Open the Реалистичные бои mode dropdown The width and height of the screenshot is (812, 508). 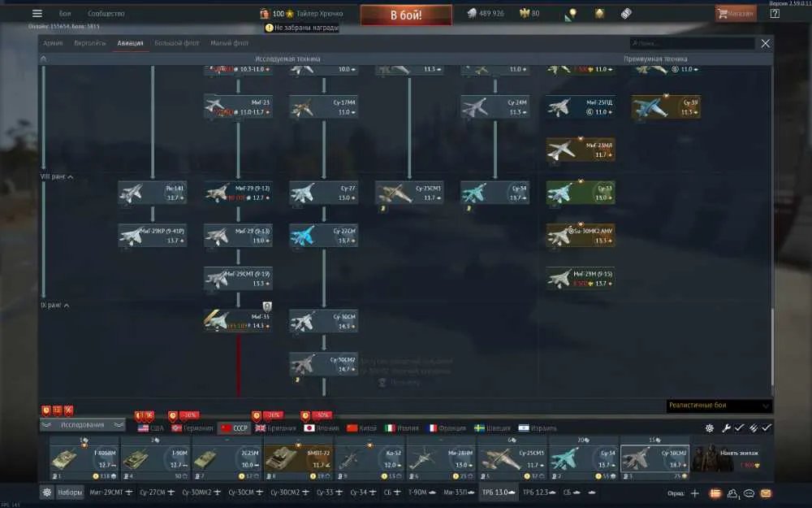pyautogui.click(x=719, y=406)
